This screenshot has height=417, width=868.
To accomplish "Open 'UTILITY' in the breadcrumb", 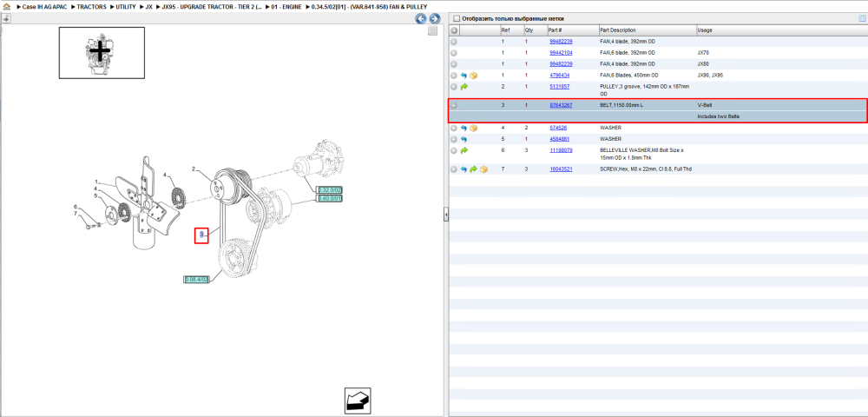I will (126, 7).
